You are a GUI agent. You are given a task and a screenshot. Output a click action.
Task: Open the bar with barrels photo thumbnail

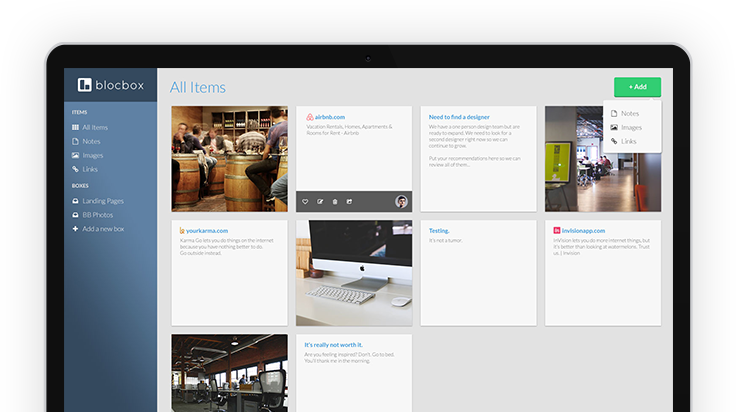230,159
